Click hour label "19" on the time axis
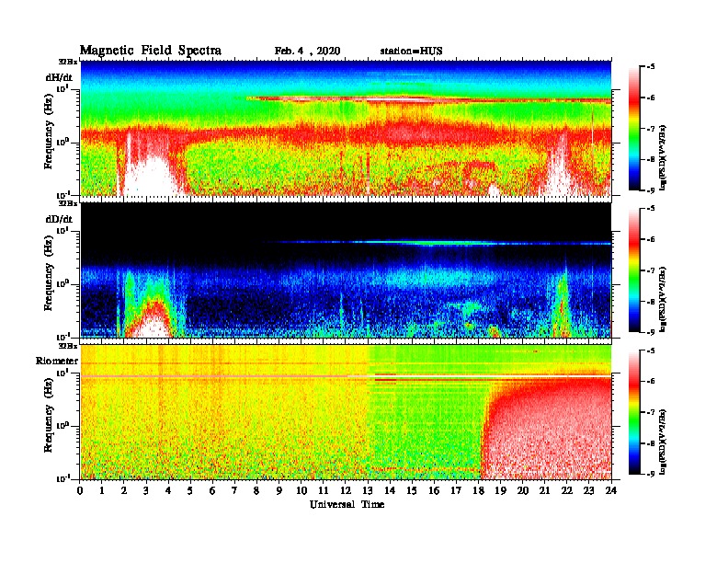The width and height of the screenshot is (728, 563). click(500, 491)
